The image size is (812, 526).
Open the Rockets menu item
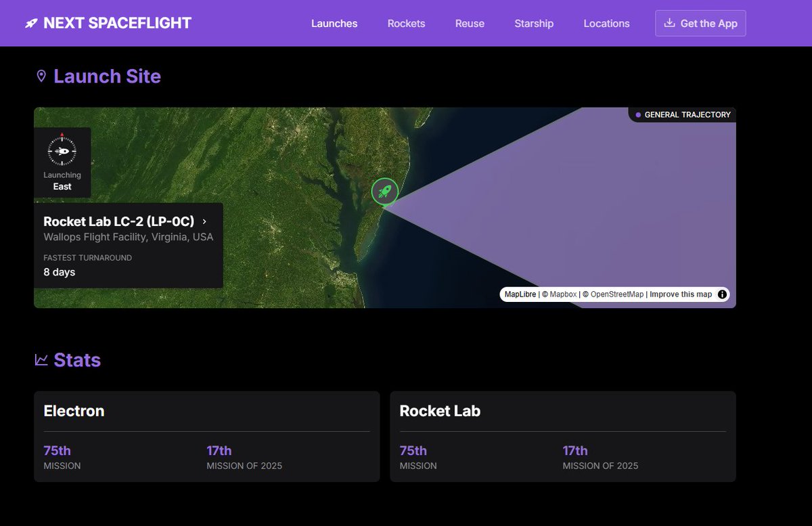(x=407, y=23)
